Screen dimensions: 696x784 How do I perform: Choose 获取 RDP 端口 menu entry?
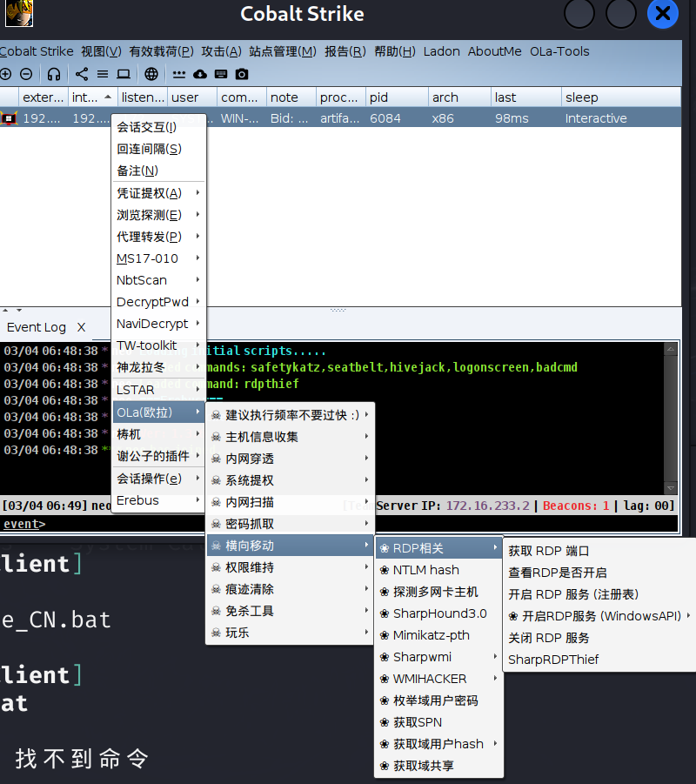pos(549,551)
